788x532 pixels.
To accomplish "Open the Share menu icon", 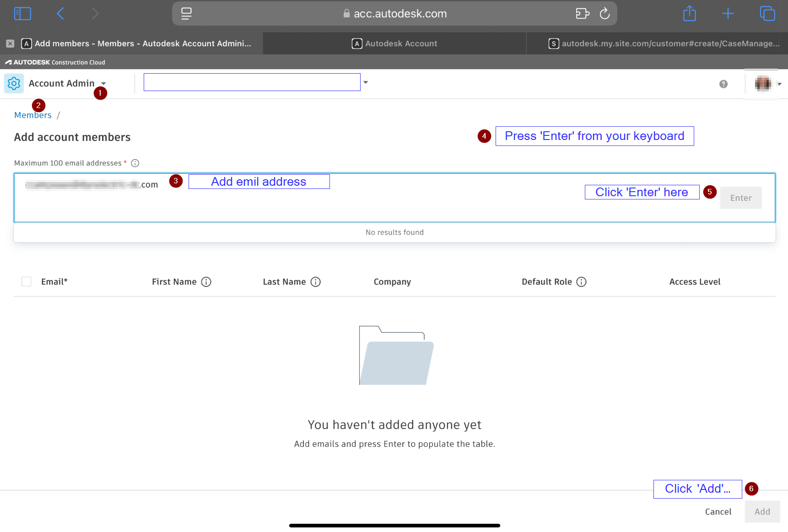I will pos(689,13).
